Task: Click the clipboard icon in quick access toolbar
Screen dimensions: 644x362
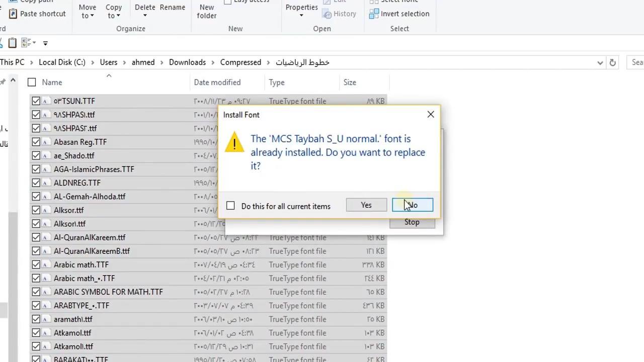Action: (x=13, y=43)
